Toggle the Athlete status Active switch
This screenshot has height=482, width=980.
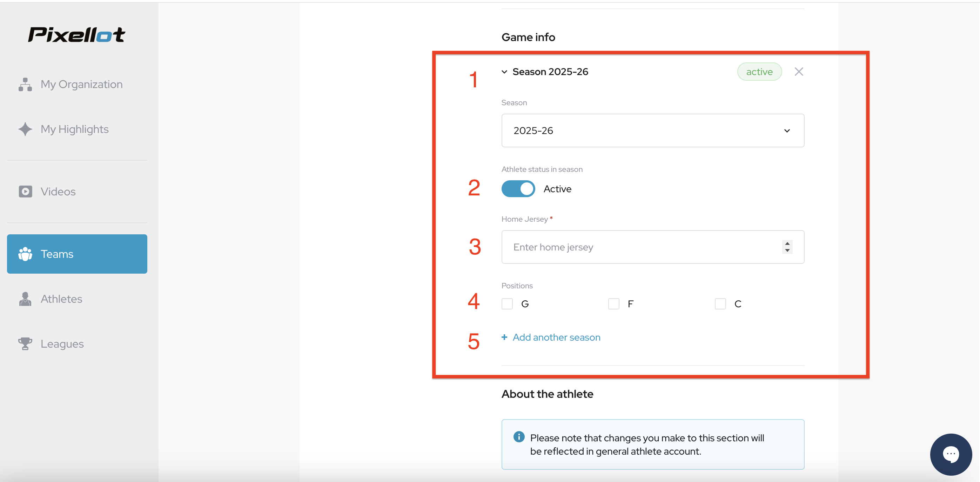tap(518, 189)
